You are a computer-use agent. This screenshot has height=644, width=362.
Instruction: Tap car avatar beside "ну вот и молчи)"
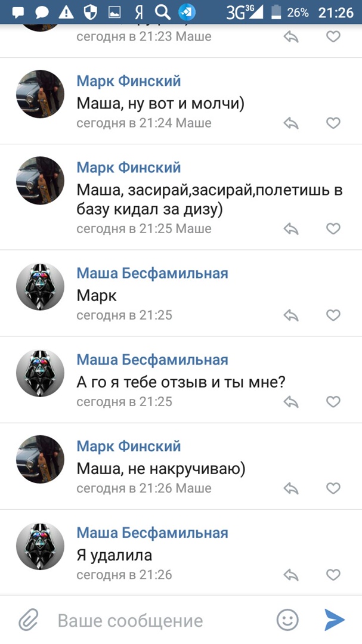click(x=40, y=94)
